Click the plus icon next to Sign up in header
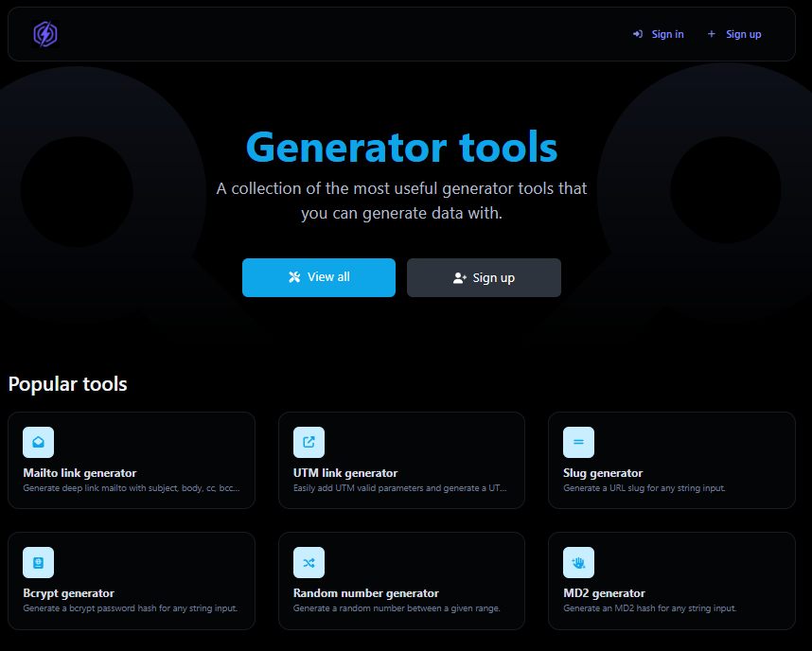Viewport: 812px width, 651px height. (x=711, y=34)
